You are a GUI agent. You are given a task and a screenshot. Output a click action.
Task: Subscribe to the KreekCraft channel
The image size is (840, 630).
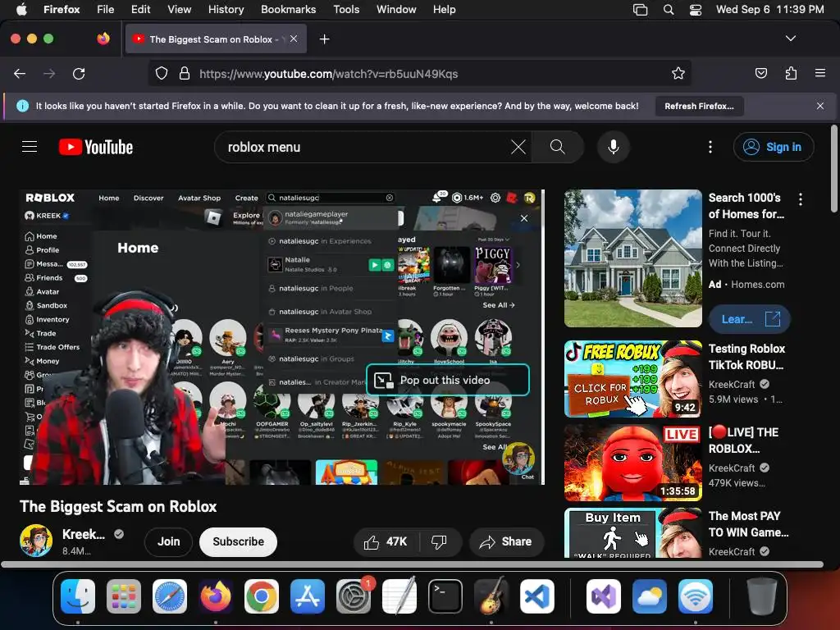[239, 541]
